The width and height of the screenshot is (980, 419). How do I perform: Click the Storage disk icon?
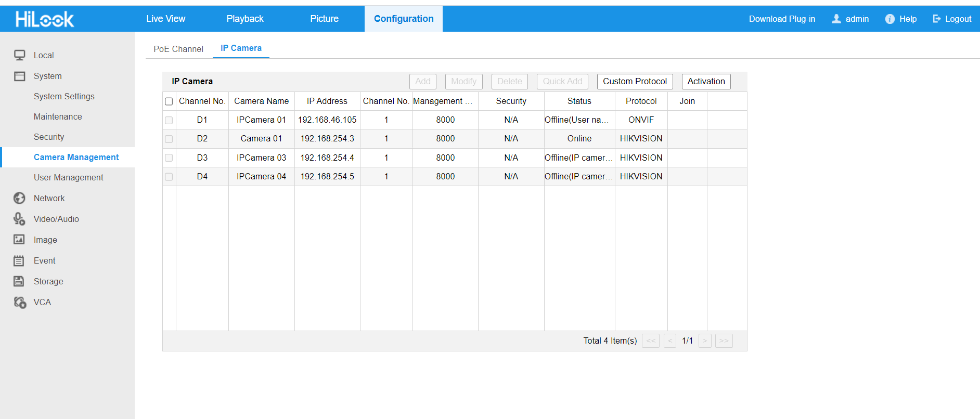pyautogui.click(x=19, y=281)
